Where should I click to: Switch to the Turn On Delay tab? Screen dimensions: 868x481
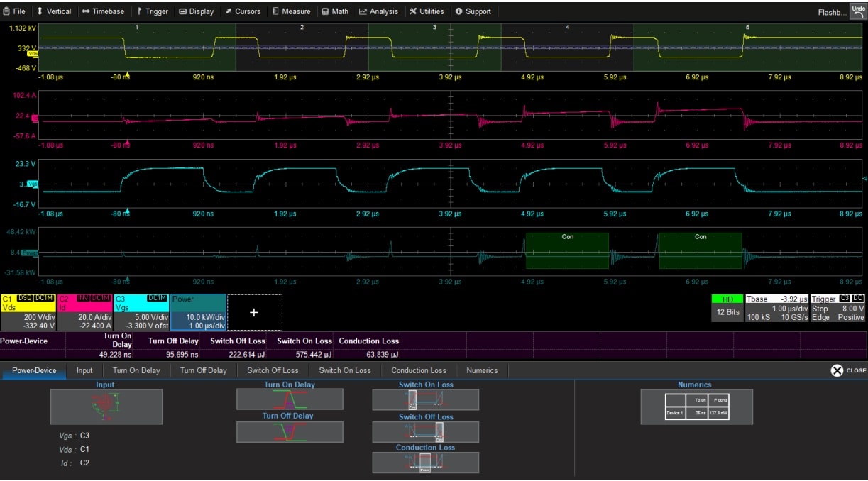click(136, 370)
